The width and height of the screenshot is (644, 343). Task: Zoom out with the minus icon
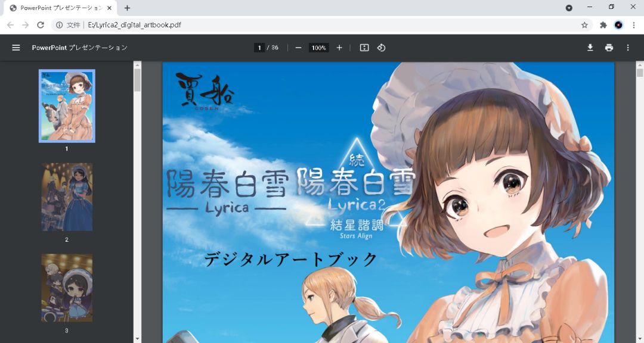pyautogui.click(x=299, y=48)
